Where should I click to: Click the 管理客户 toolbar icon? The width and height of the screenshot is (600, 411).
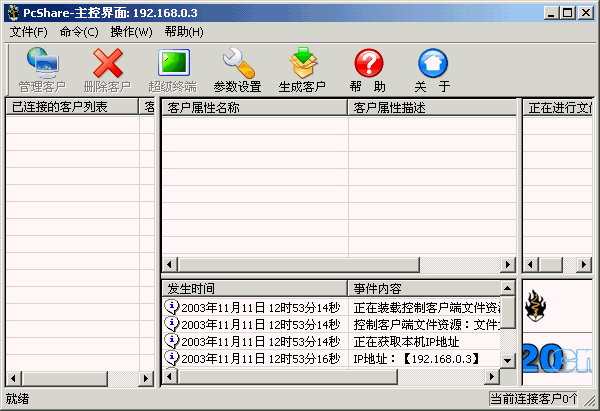pyautogui.click(x=42, y=65)
